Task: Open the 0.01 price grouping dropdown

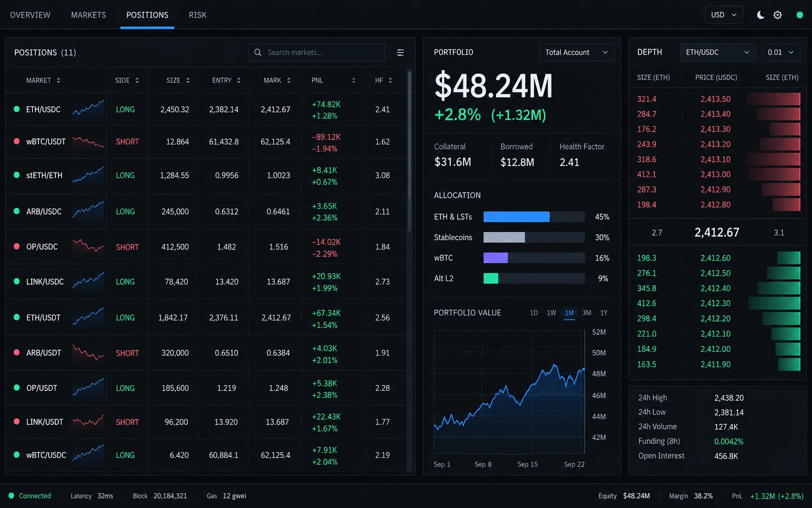Action: (781, 52)
